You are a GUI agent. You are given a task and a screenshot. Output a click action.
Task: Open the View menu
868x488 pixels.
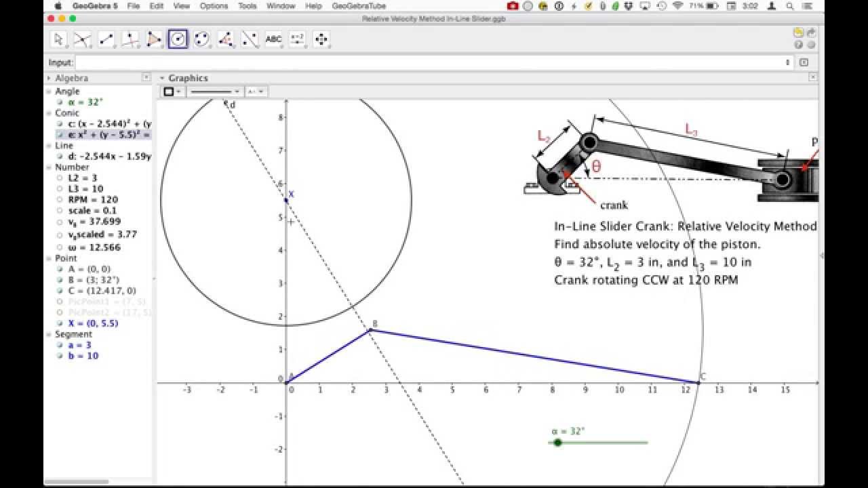(x=182, y=6)
